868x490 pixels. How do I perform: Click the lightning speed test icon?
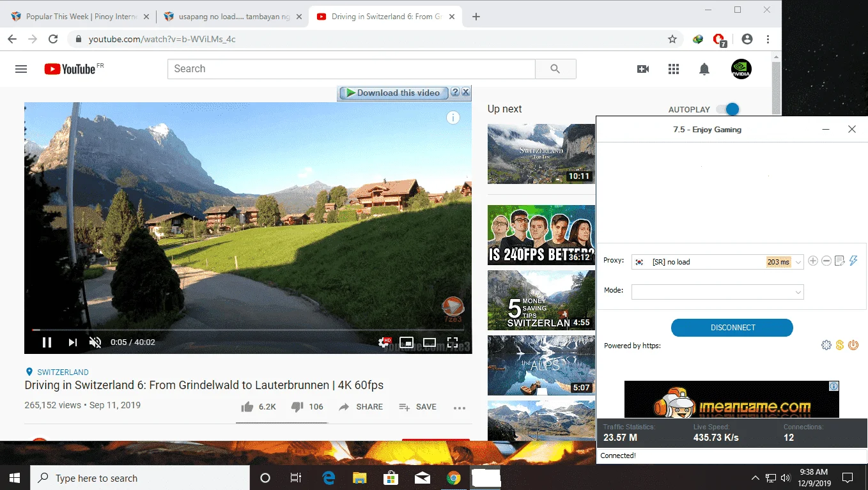point(853,261)
